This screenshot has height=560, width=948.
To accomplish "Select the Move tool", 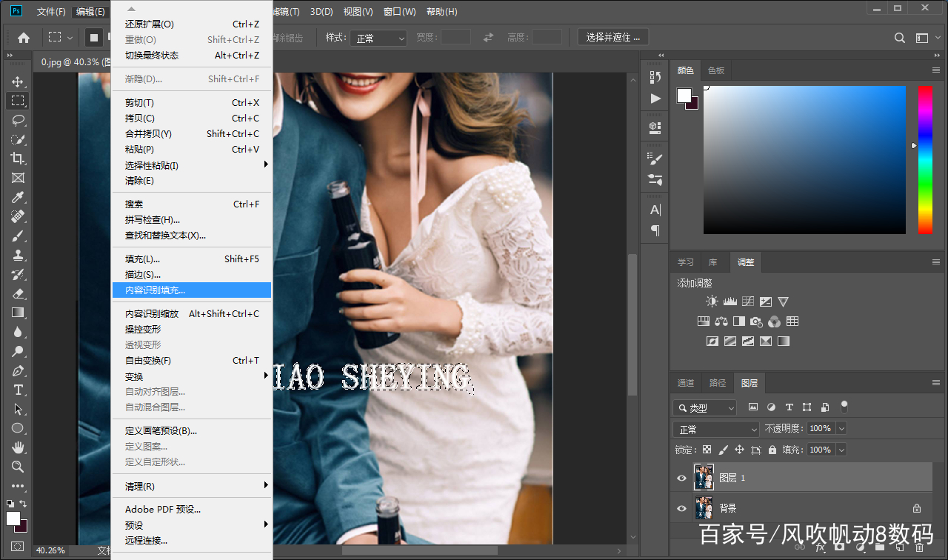I will (18, 81).
